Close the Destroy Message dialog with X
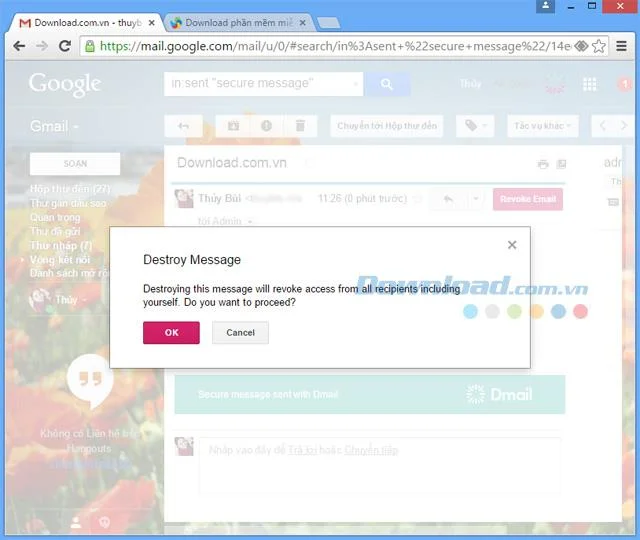The image size is (640, 540). click(512, 245)
